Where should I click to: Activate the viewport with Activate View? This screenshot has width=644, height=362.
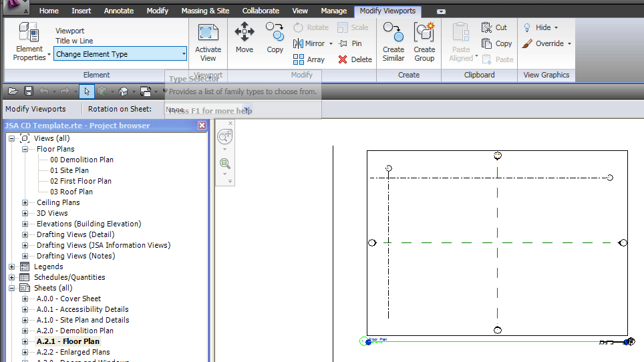[x=208, y=41]
